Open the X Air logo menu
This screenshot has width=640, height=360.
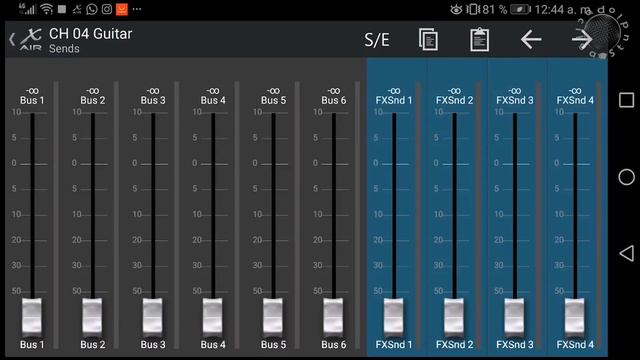31,40
